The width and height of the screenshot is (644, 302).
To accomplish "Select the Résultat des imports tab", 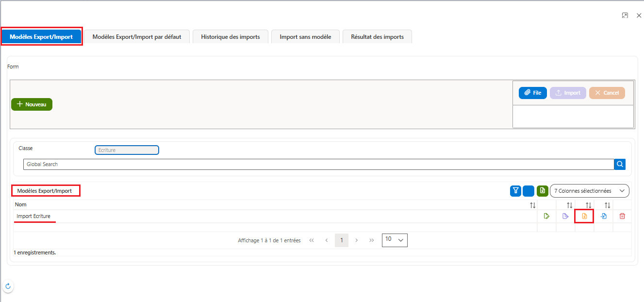I will (377, 37).
